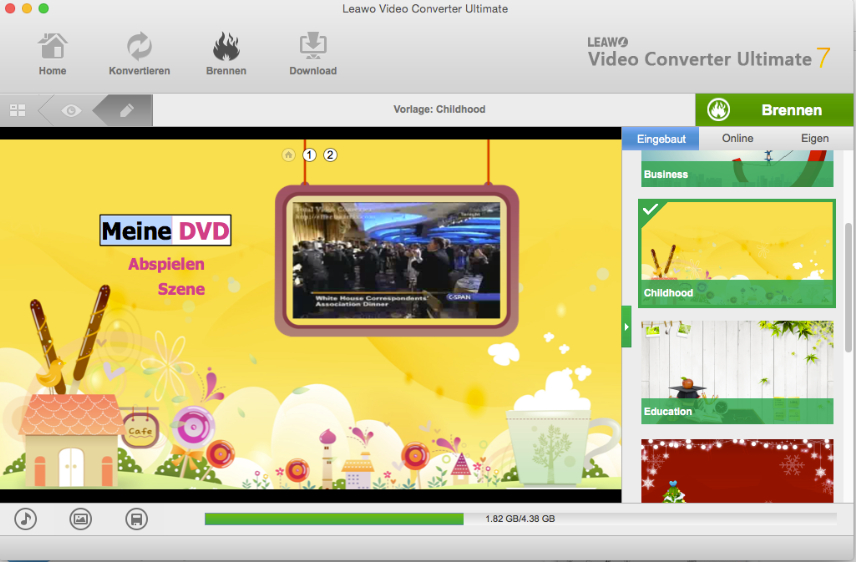The width and height of the screenshot is (856, 562).
Task: Preview the menu with eye icon
Action: (71, 110)
